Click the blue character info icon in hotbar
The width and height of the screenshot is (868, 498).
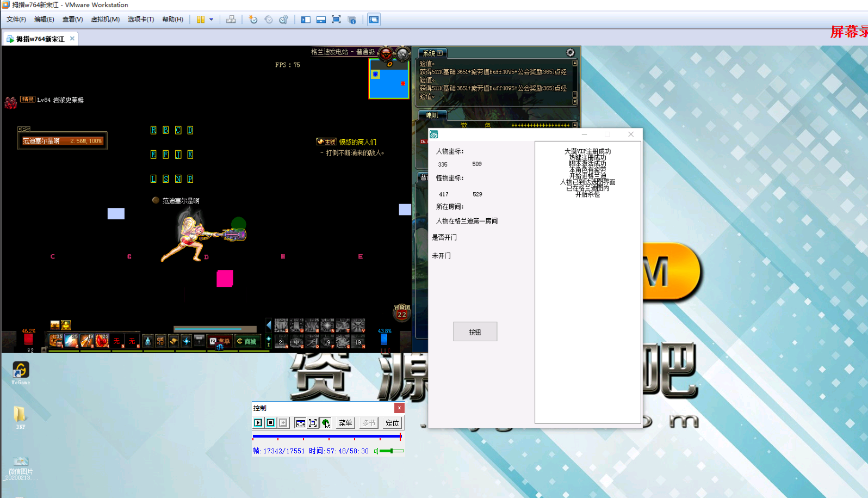pos(147,341)
